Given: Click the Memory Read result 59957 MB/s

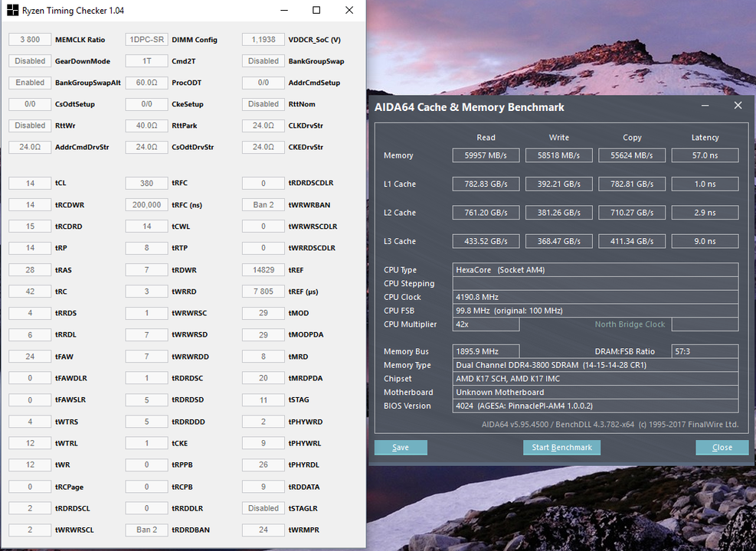Looking at the screenshot, I should (486, 155).
